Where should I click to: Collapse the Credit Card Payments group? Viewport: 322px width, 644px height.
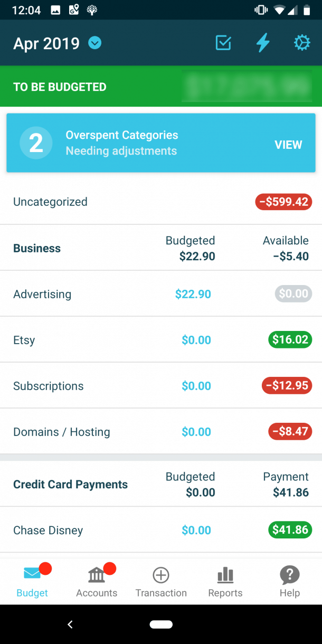70,484
